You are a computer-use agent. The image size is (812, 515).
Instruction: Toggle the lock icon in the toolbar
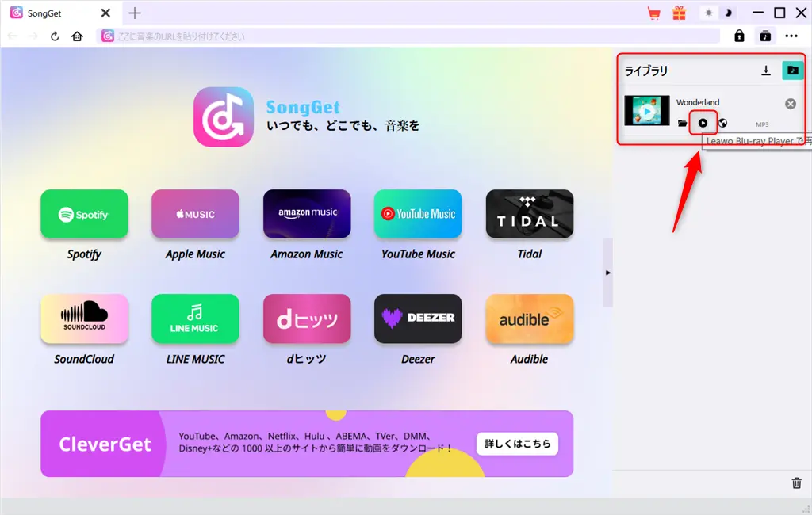[738, 36]
